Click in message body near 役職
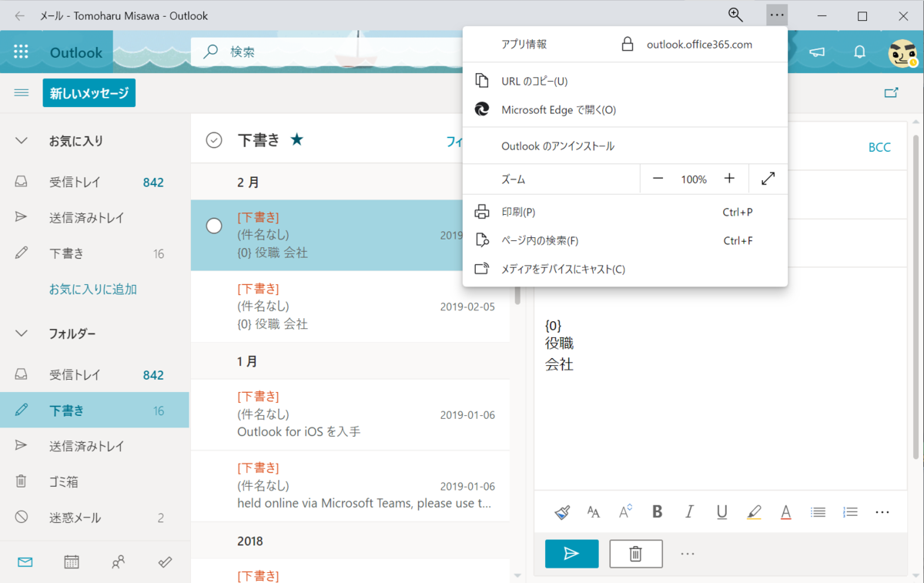 click(559, 343)
